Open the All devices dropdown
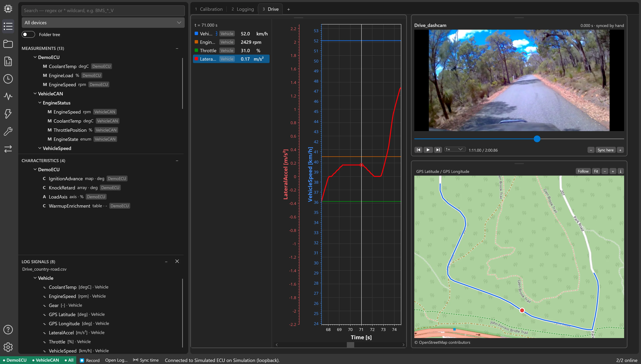This screenshot has width=641, height=364. pyautogui.click(x=103, y=23)
